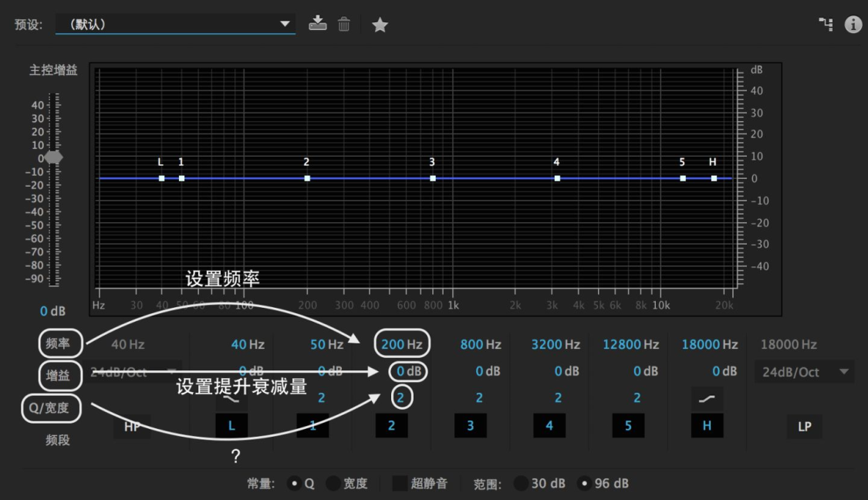
Task: Click the 800 Hz frequency value
Action: (x=481, y=344)
